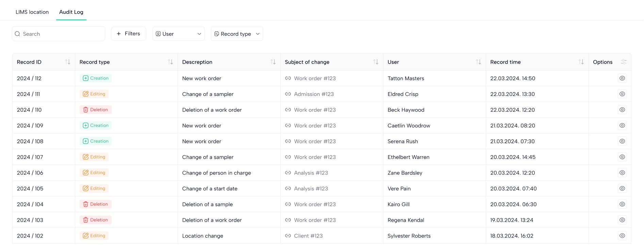Sort by Record time column
644x250 pixels.
point(581,62)
